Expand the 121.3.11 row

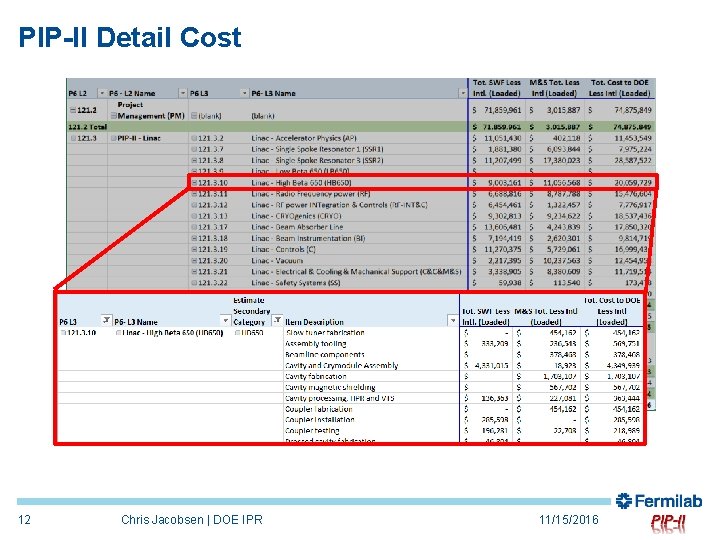[194, 194]
